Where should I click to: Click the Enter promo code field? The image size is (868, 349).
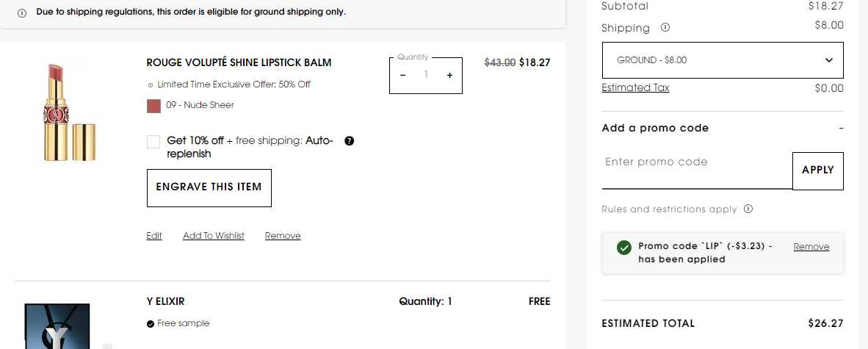(x=696, y=163)
